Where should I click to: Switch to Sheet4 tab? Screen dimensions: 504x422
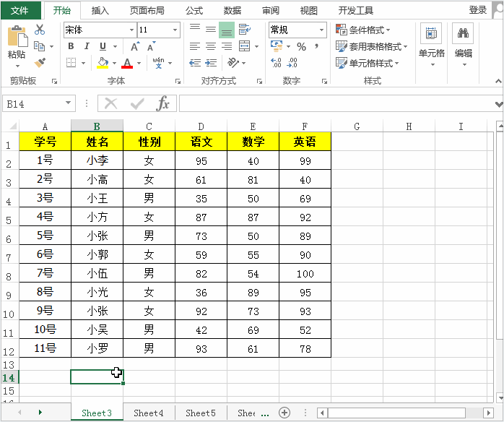pyautogui.click(x=149, y=413)
